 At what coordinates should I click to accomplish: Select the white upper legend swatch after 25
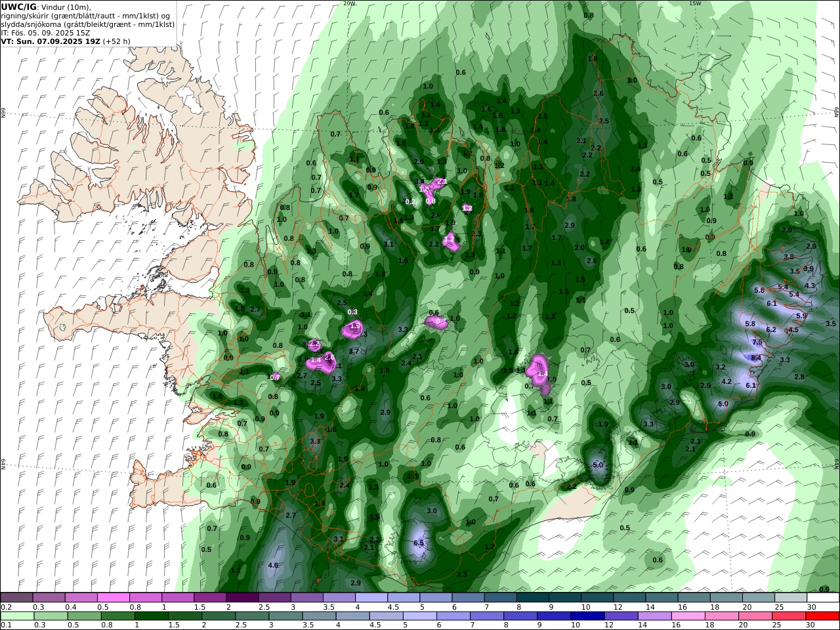823,598
